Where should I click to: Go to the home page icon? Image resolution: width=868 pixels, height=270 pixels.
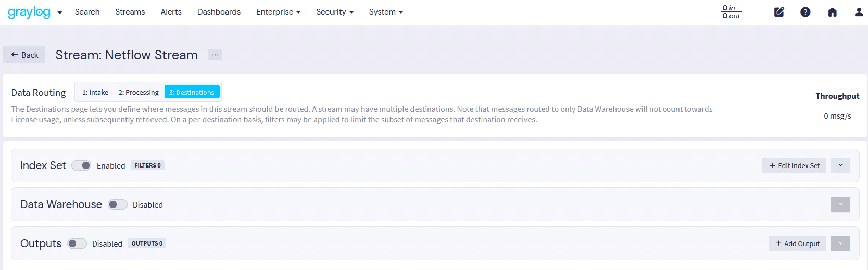(832, 12)
